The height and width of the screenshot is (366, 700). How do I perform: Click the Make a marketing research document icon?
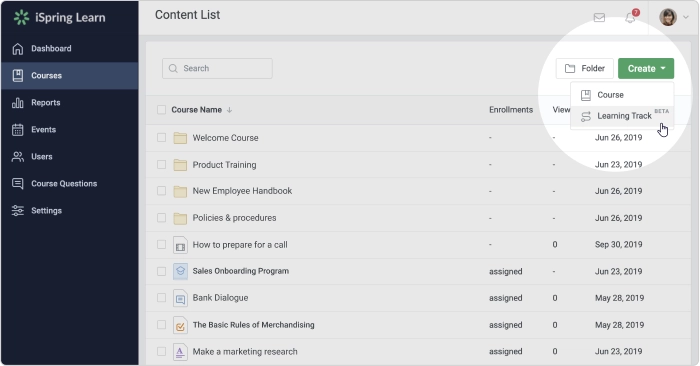click(x=180, y=352)
